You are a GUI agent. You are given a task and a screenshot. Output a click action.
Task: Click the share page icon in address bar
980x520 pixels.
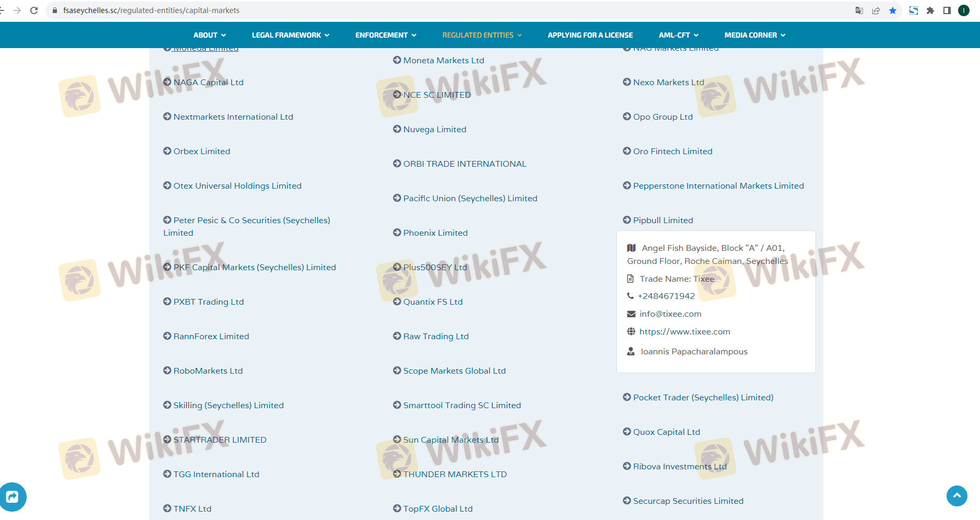(876, 10)
